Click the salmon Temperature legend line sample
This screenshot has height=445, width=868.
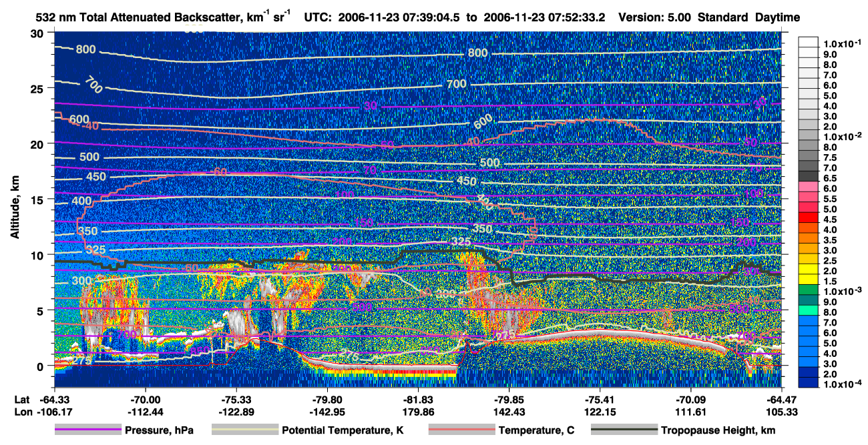coord(461,430)
